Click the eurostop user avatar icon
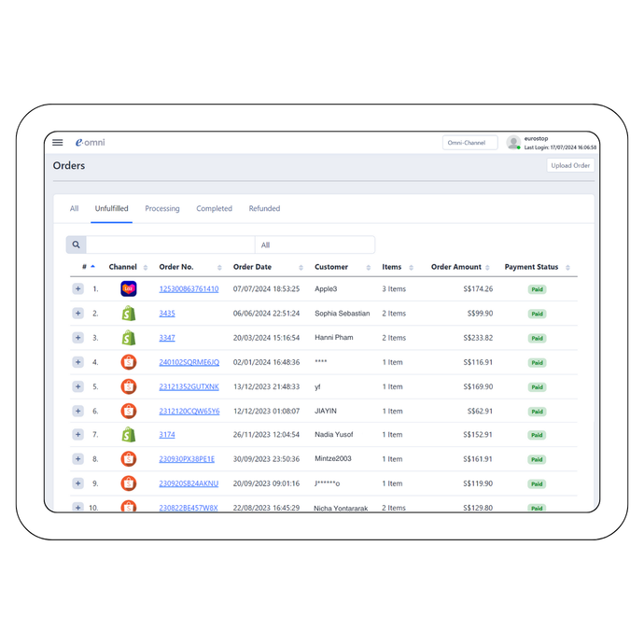 513,143
